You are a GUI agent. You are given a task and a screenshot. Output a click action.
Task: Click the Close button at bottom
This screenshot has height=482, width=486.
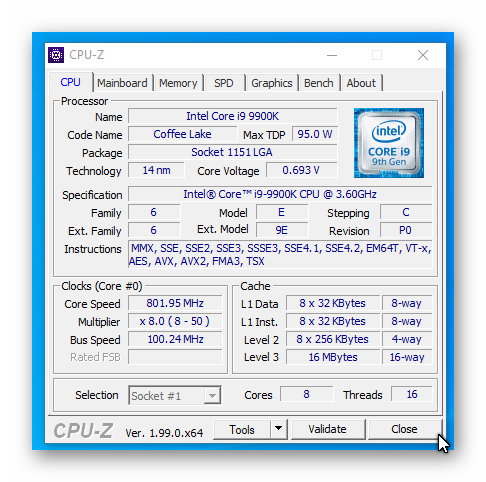point(404,429)
